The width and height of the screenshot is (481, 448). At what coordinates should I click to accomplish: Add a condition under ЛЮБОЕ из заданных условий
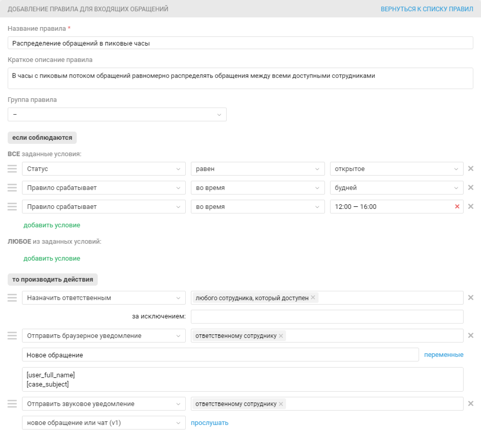(52, 258)
